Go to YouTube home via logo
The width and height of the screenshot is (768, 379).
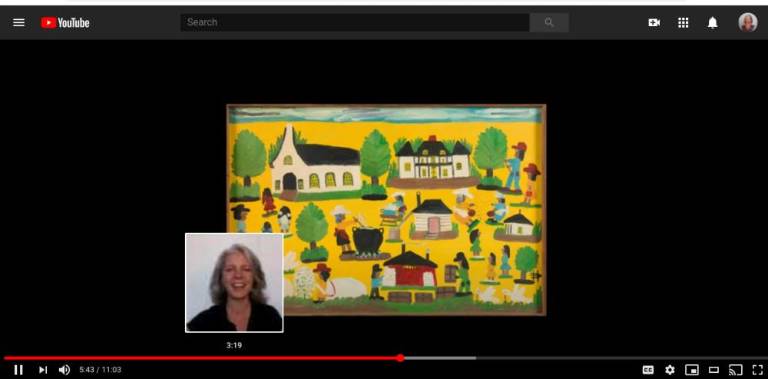click(x=65, y=23)
